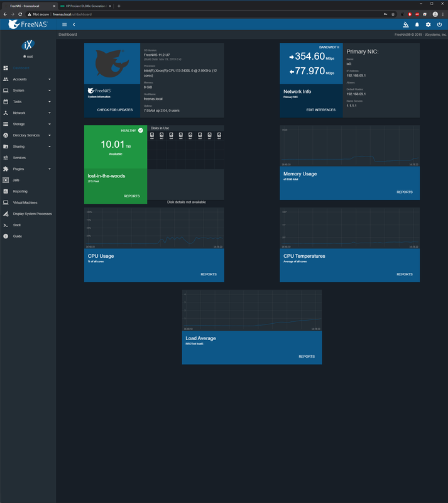Image resolution: width=448 pixels, height=503 pixels.
Task: Click the Dashboard grid icon in sidebar
Action: click(x=6, y=68)
